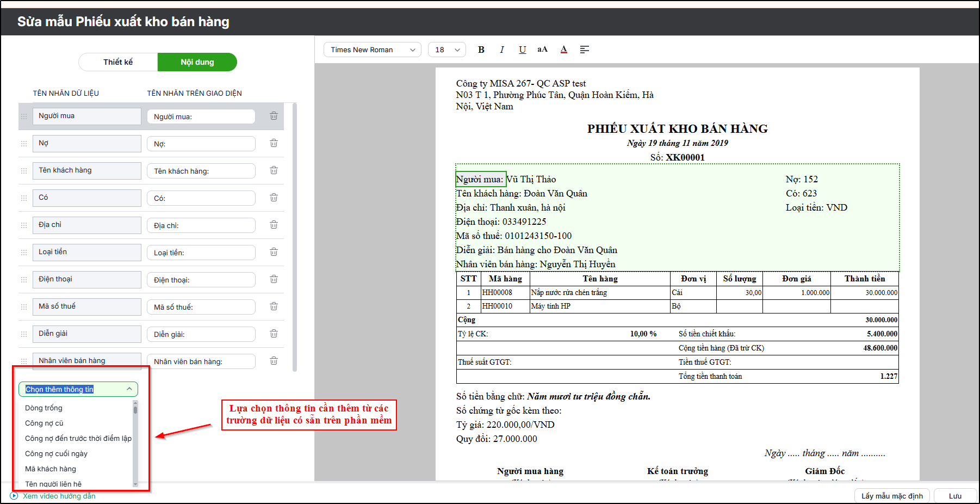Click drag handle of Có row
Viewport: 980px width, 504px height.
tap(24, 198)
